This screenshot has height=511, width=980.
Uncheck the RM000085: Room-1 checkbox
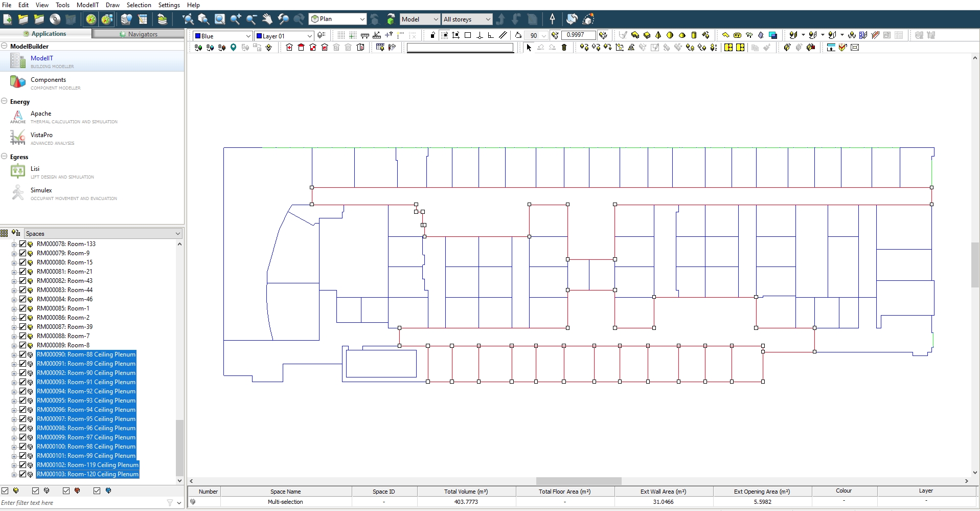pyautogui.click(x=22, y=308)
